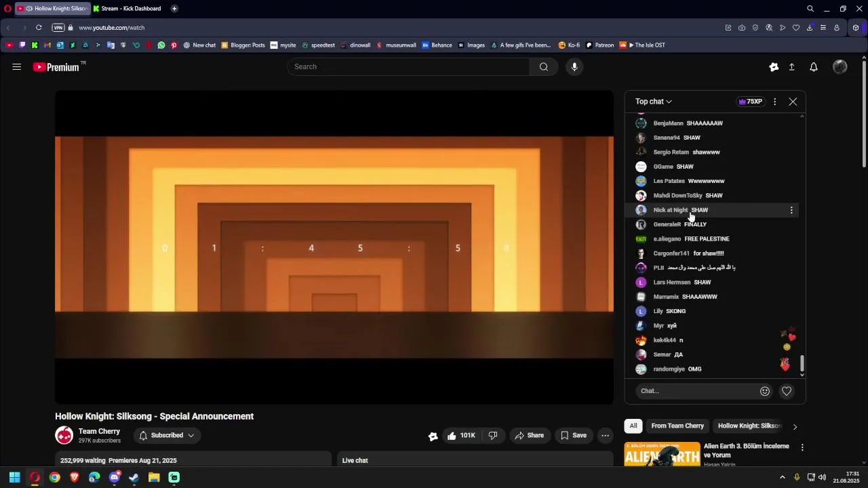Open Opera easy setup sliders icon
The image size is (868, 488).
823,28
